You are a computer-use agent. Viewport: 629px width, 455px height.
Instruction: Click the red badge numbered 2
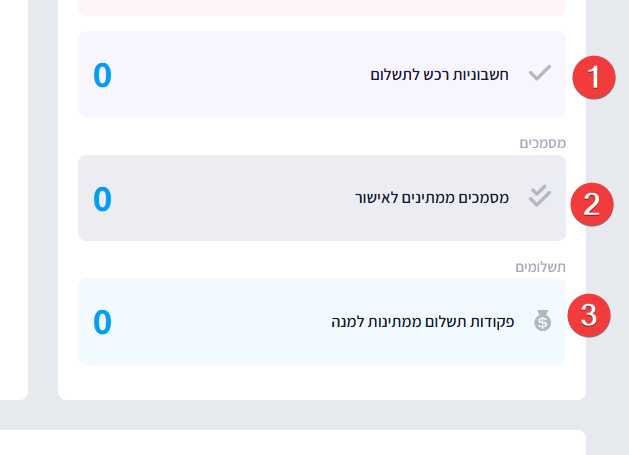591,203
